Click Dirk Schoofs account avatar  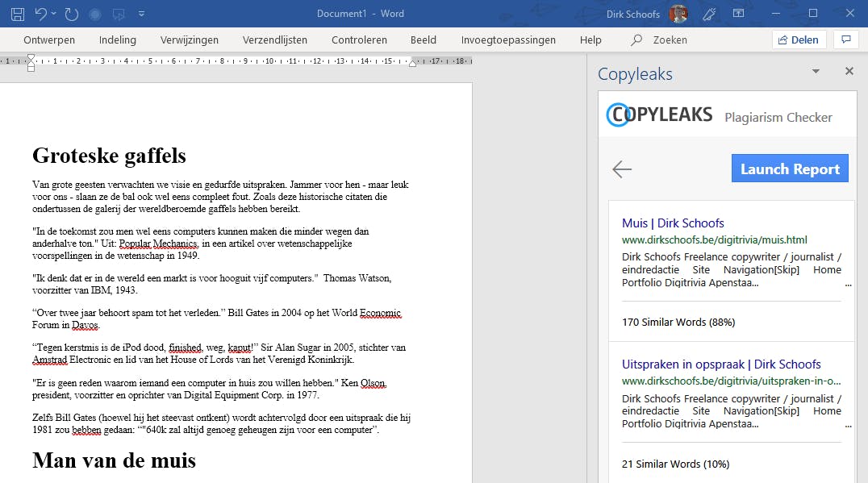tap(678, 14)
